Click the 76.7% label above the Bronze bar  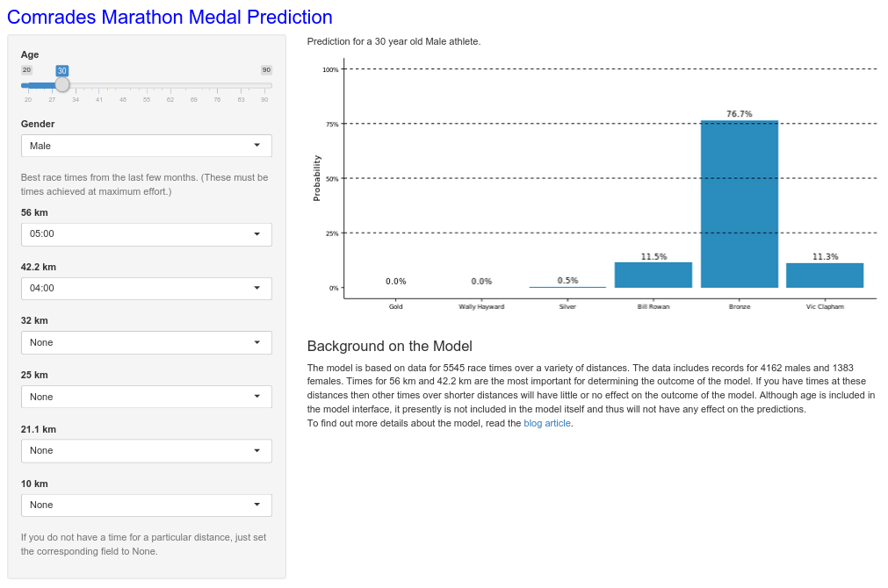(x=739, y=113)
